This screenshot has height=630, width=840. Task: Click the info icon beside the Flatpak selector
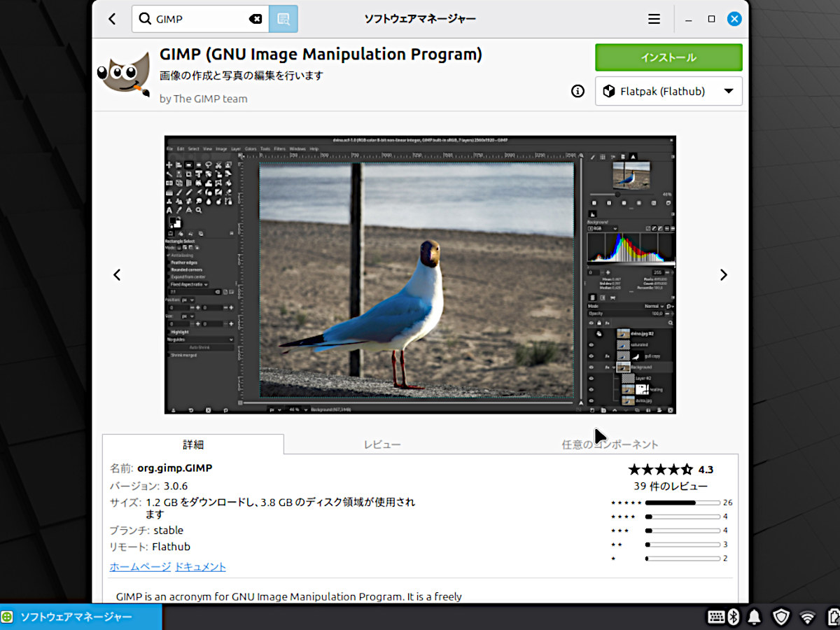click(577, 91)
